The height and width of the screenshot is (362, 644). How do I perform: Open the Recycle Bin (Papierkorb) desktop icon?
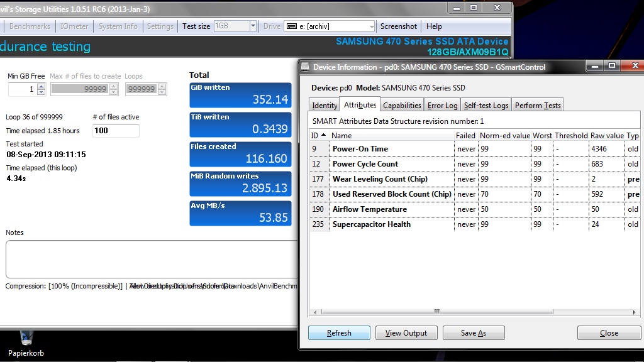[x=26, y=344]
